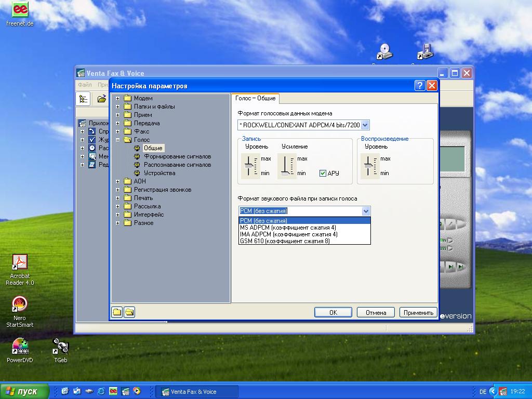Choose GSM 610 compression option
The width and height of the screenshot is (532, 399).
click(x=304, y=241)
